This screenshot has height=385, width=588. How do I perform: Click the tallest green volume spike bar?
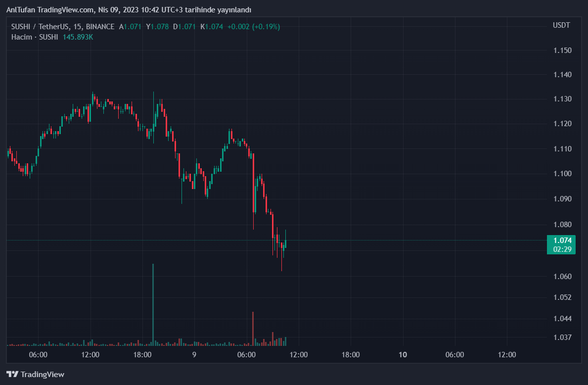tap(153, 302)
